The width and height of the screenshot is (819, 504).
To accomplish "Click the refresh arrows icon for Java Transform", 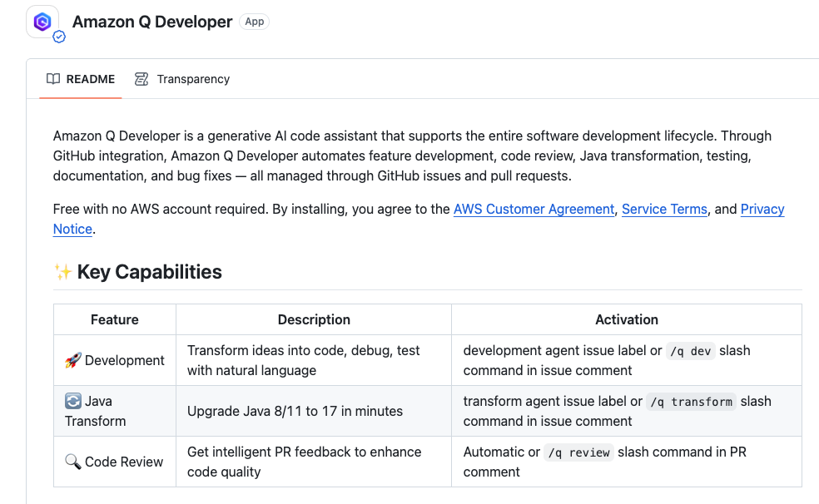I will pos(73,401).
